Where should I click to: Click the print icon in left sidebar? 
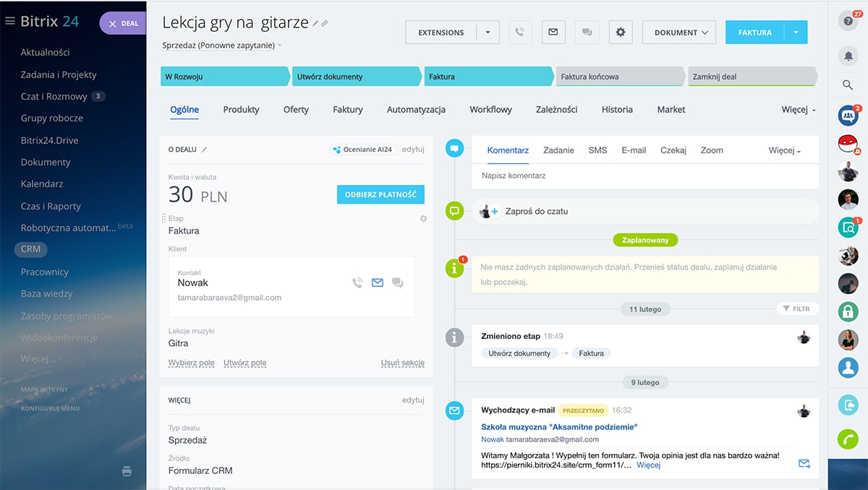127,471
